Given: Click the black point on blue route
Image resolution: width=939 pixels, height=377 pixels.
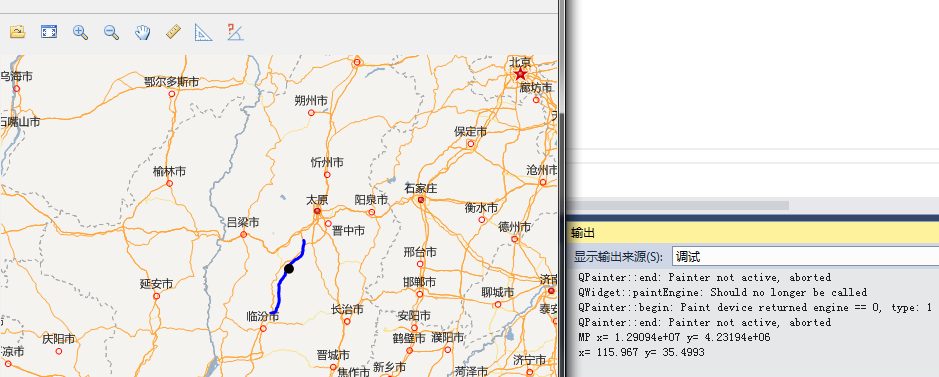Looking at the screenshot, I should tap(289, 269).
